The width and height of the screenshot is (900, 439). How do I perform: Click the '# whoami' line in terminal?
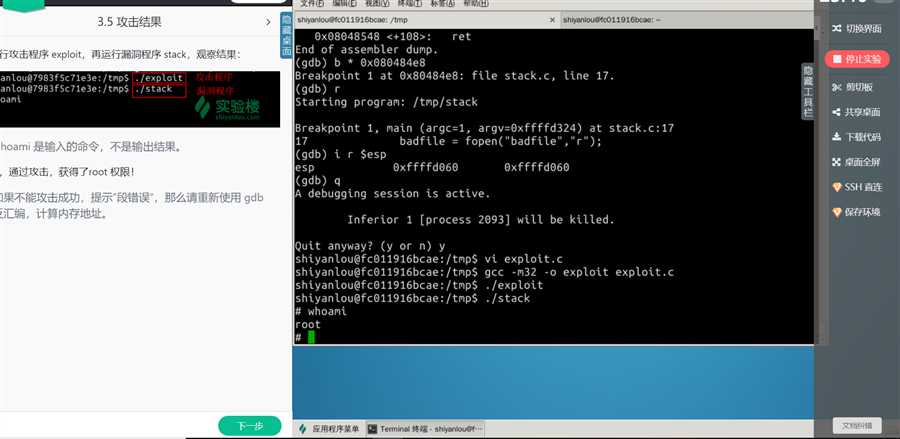tap(321, 312)
